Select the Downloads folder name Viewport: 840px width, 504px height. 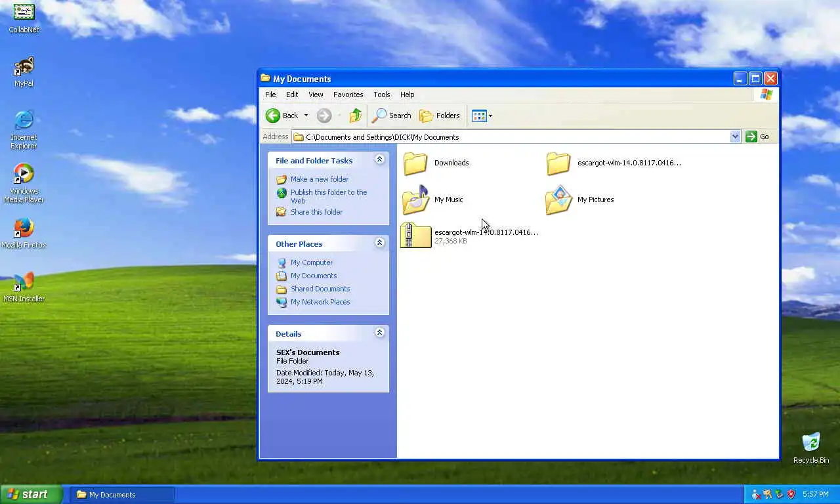point(451,163)
